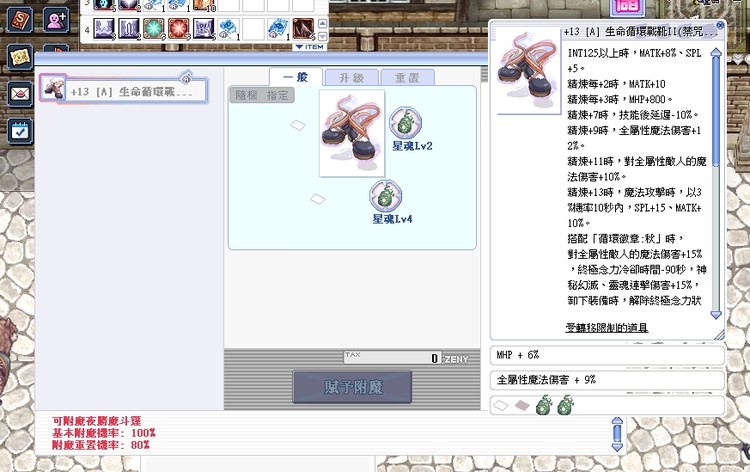Click hotbar page up arrow
Screen dimensions: 750x472
point(322,23)
